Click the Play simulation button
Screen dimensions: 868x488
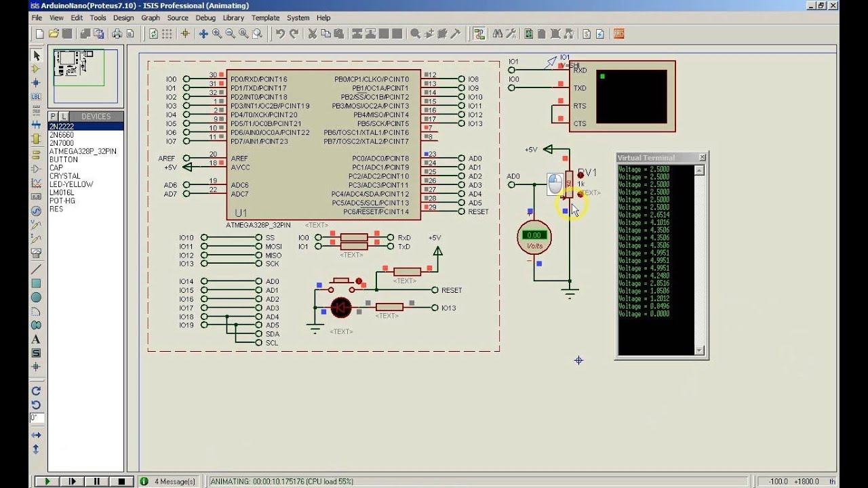[47, 481]
